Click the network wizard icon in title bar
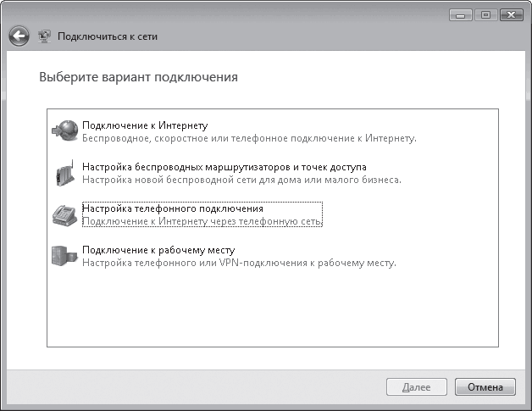Screen dimensions: 532x411 coord(45,36)
